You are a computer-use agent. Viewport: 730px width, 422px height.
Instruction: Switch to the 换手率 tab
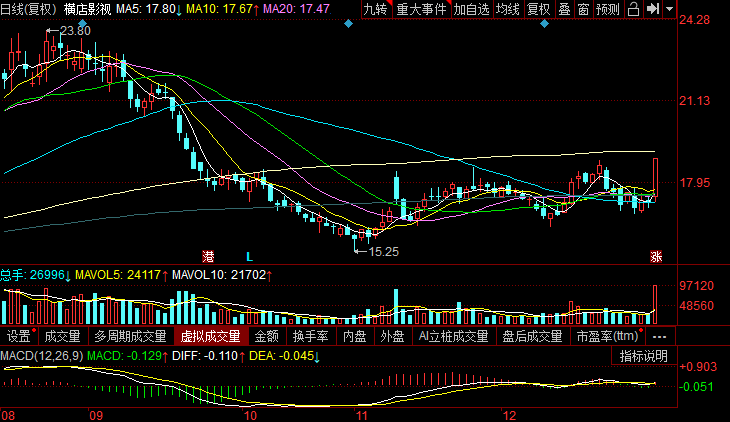click(x=311, y=336)
